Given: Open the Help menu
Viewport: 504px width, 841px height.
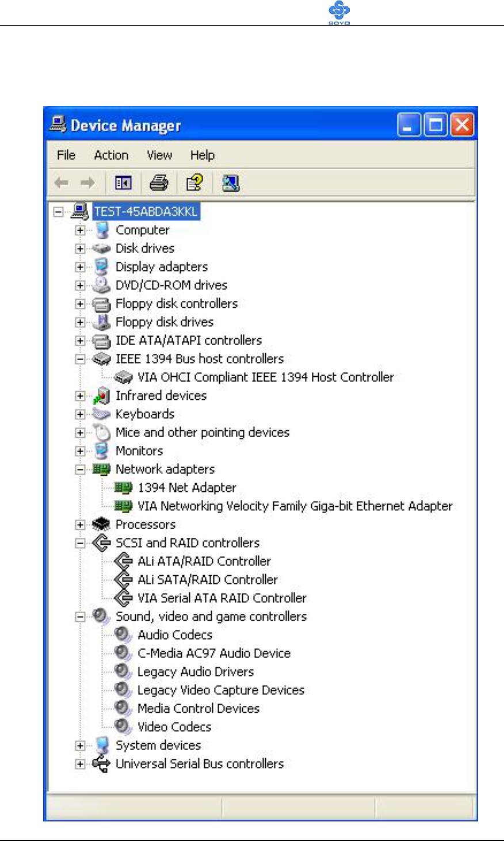Looking at the screenshot, I should (203, 155).
